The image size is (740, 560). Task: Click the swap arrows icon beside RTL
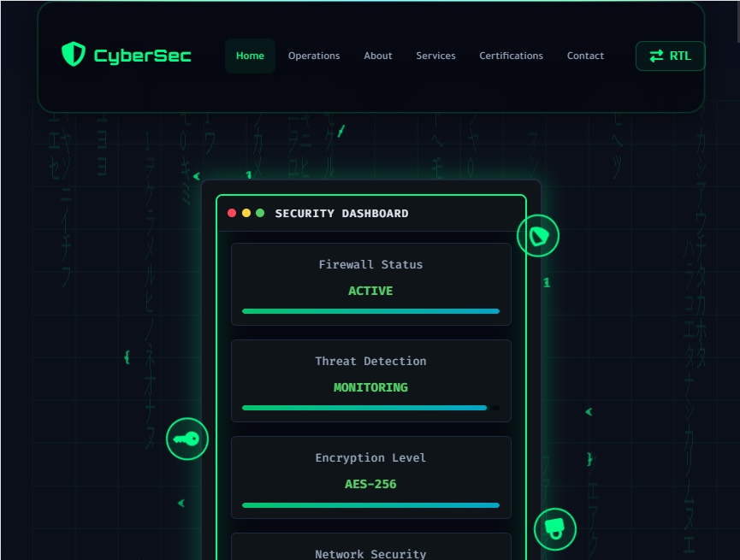pos(656,56)
